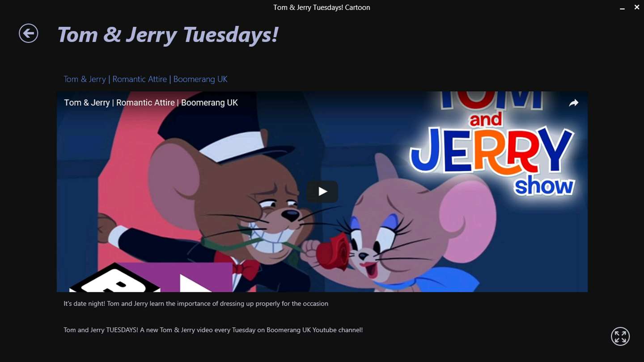The image size is (644, 362).
Task: Open the white video title overlay in the player
Action: coord(151,102)
